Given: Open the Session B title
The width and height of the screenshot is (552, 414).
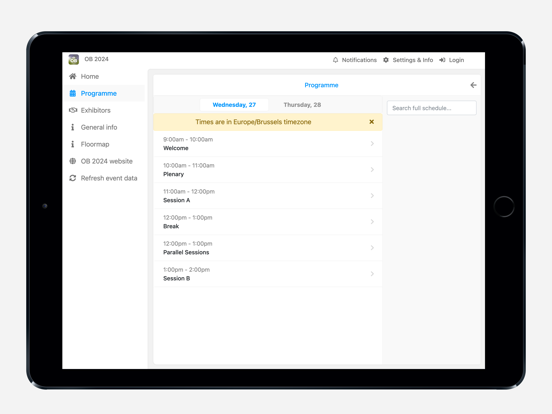Looking at the screenshot, I should tap(176, 278).
